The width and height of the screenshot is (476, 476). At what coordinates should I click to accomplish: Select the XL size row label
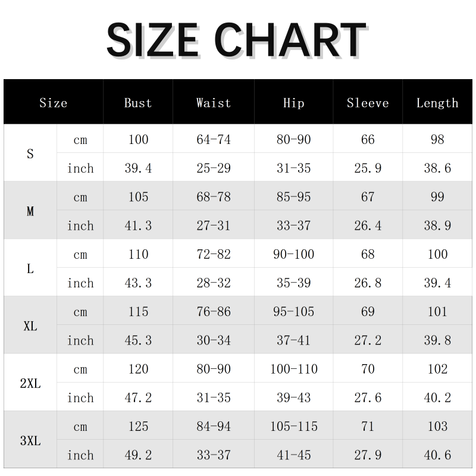(x=30, y=326)
